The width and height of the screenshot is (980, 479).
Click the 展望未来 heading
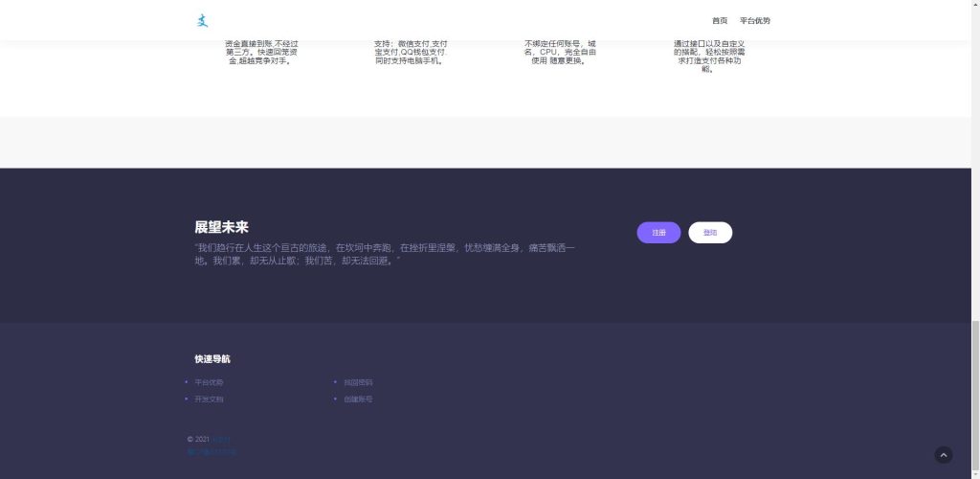221,227
